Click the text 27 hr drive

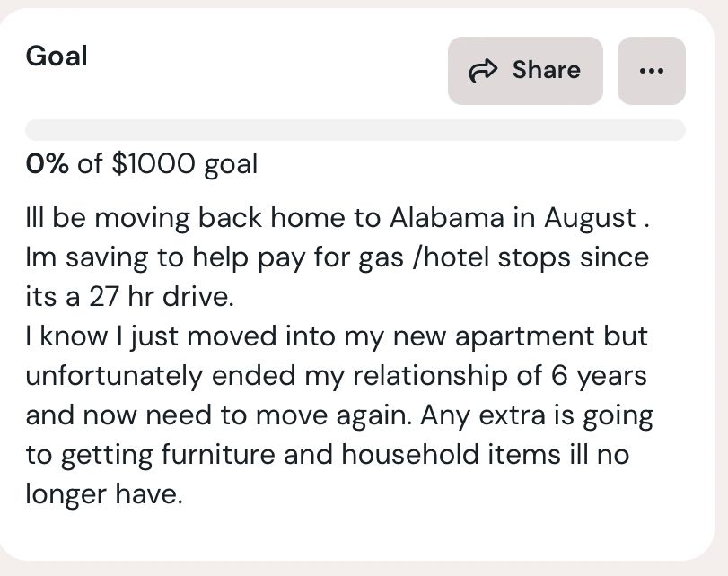click(161, 297)
